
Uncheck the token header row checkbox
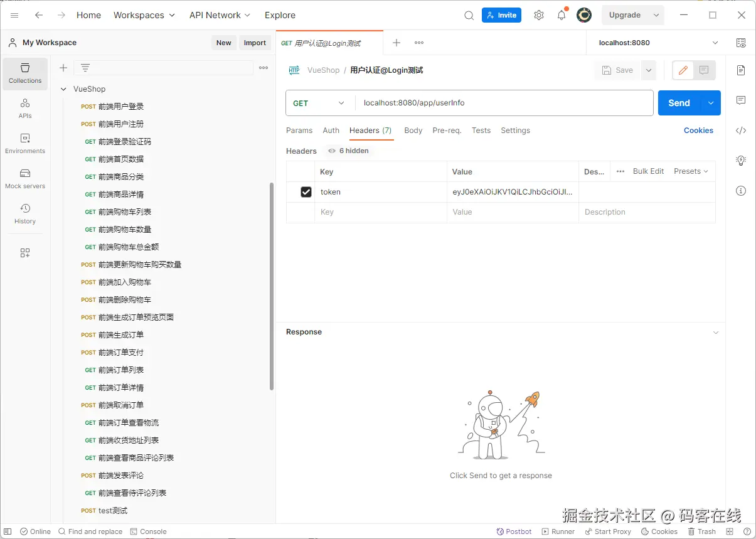point(306,191)
